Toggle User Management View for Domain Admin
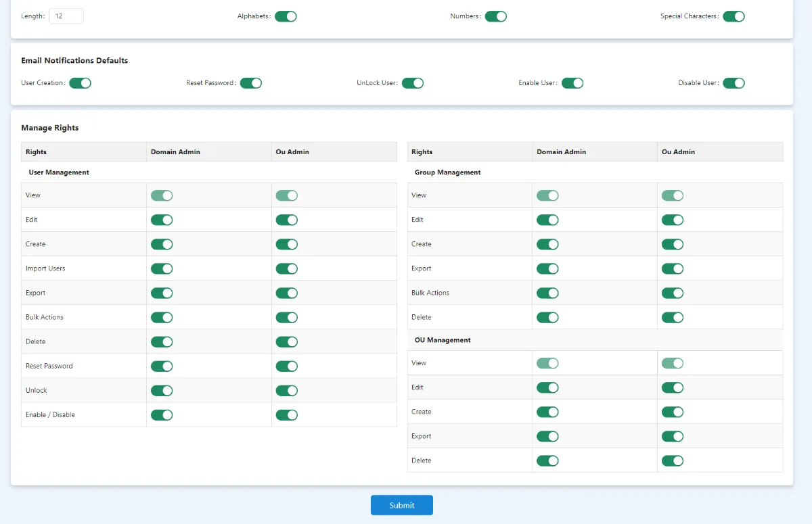The height and width of the screenshot is (524, 812). click(162, 195)
